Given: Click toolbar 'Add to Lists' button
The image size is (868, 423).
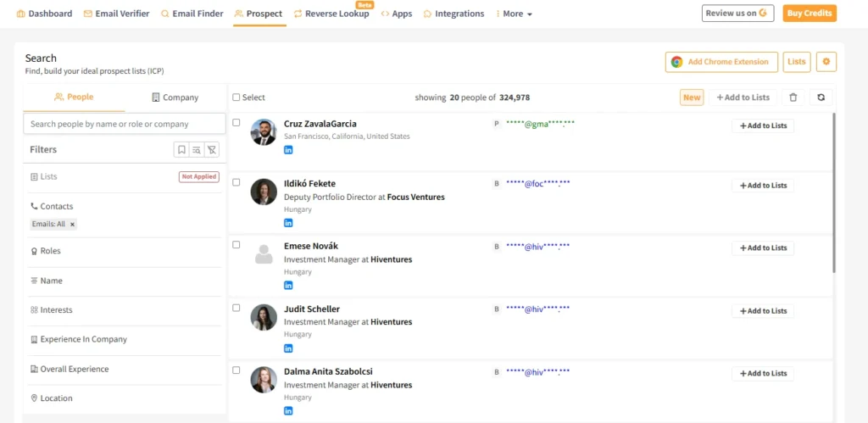Looking at the screenshot, I should click(743, 97).
